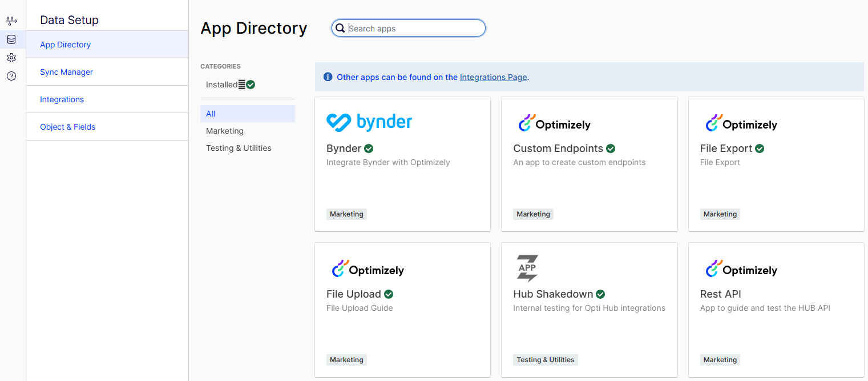Click the green check beside Hub Shakedown
Viewport: 868px width, 381px height.
point(600,294)
